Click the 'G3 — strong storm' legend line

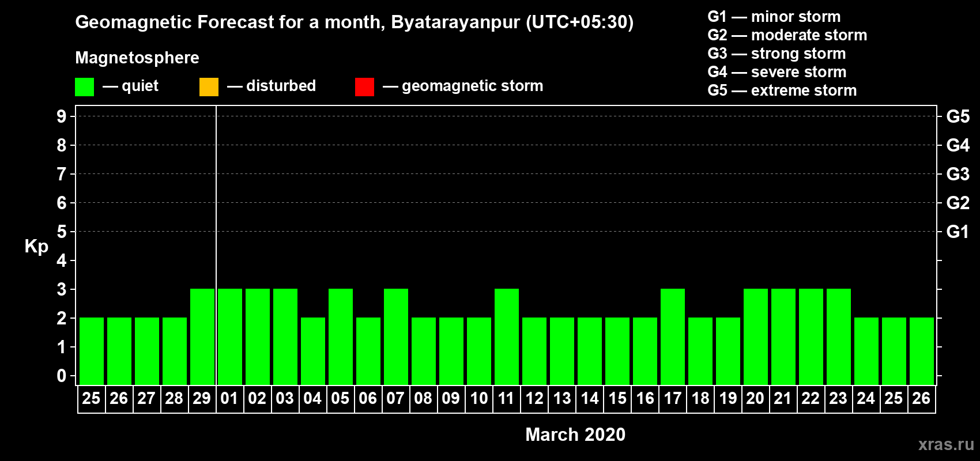777,54
